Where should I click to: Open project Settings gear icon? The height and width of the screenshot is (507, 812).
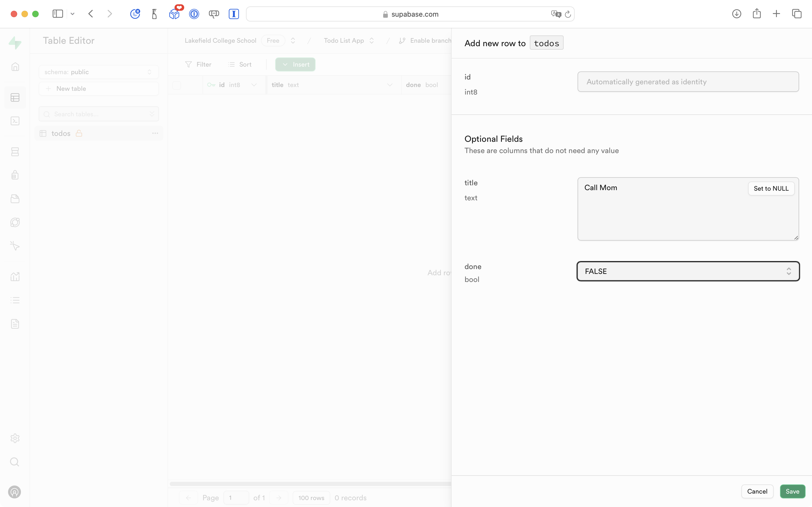pyautogui.click(x=15, y=438)
